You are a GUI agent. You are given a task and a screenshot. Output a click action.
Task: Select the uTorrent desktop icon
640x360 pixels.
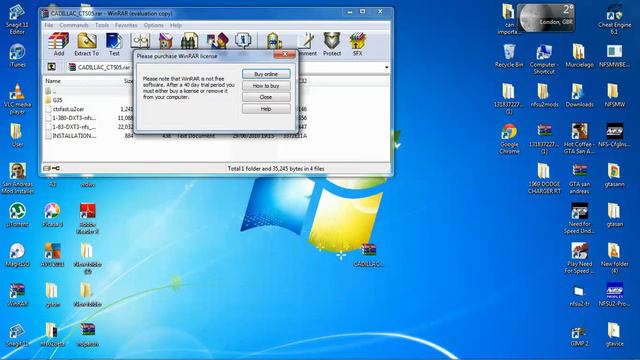[18, 215]
